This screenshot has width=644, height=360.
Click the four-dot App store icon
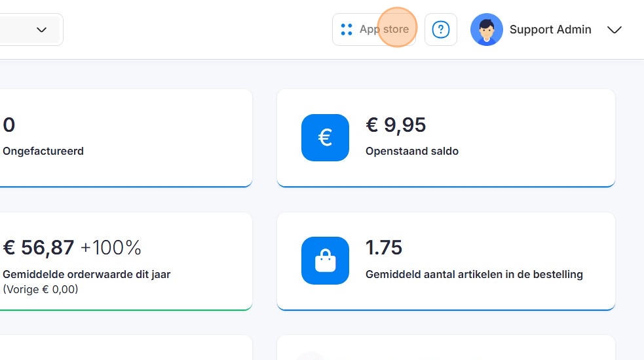[x=347, y=30]
